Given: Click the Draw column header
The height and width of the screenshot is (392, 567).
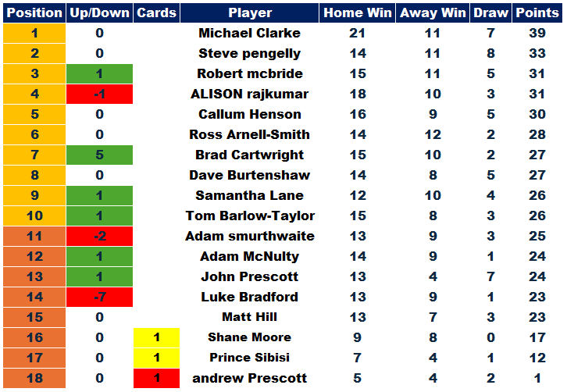Looking at the screenshot, I should point(490,12).
